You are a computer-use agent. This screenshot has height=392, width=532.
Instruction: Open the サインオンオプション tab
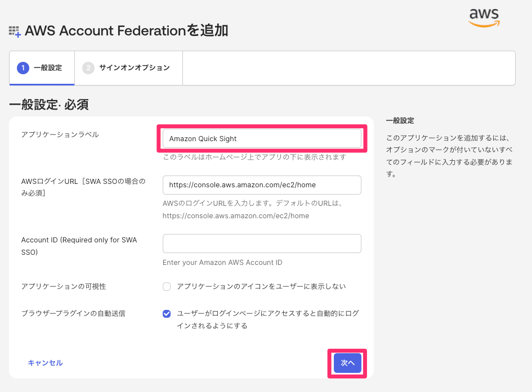(x=134, y=68)
